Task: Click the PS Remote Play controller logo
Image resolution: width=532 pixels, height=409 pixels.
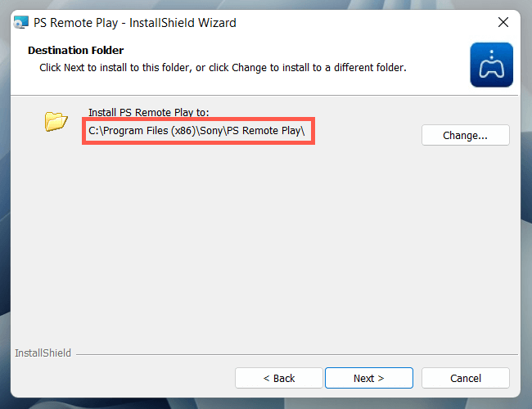Action: click(x=491, y=65)
